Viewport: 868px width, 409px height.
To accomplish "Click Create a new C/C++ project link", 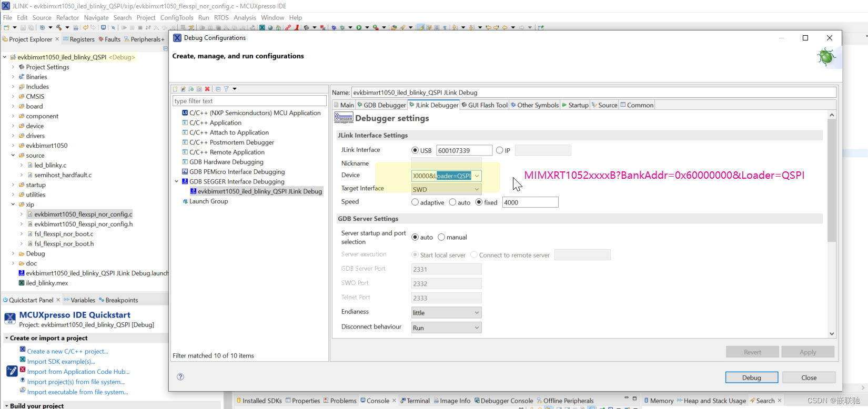I will pos(67,351).
